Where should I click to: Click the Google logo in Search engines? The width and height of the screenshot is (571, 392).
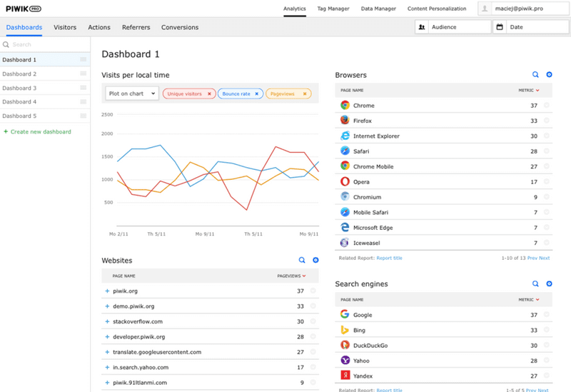click(x=345, y=314)
